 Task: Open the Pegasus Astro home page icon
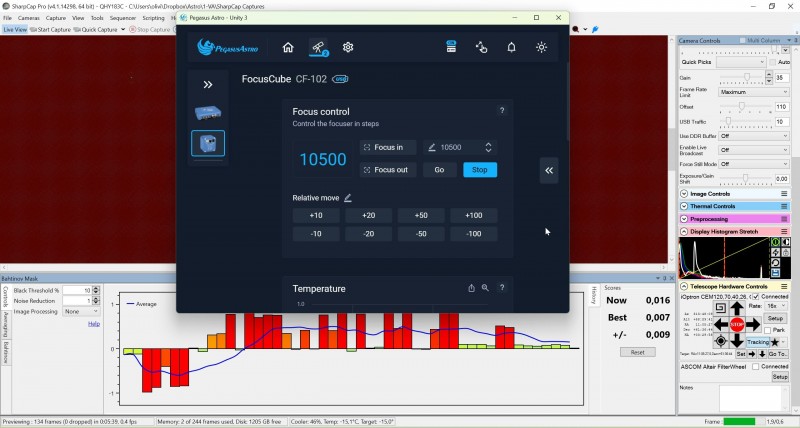pos(288,47)
